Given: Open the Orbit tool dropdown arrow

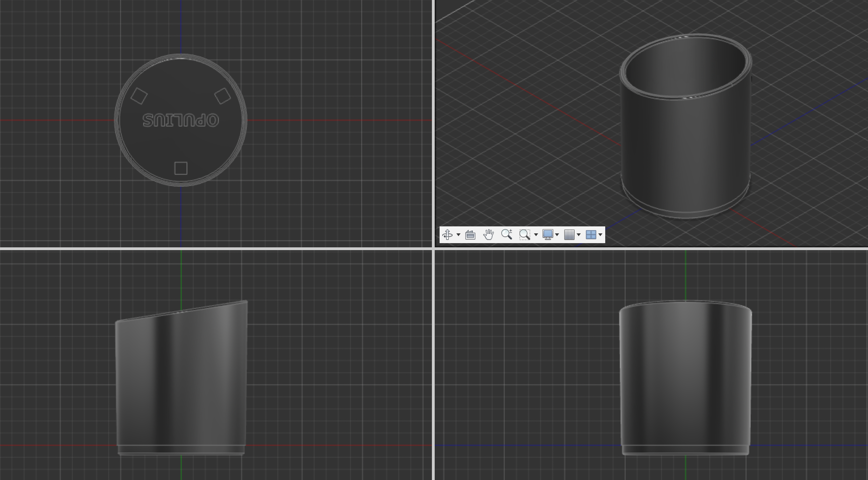Looking at the screenshot, I should (458, 235).
